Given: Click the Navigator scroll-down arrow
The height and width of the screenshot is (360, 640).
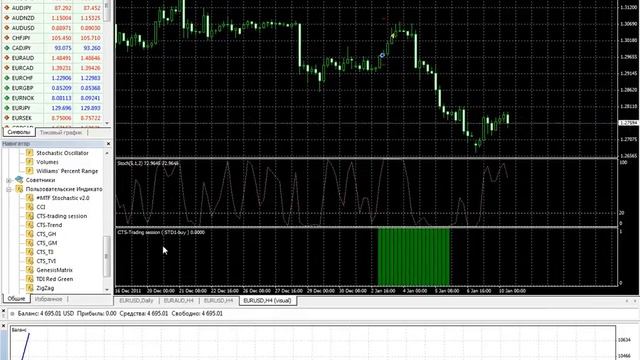Looking at the screenshot, I should [x=107, y=289].
